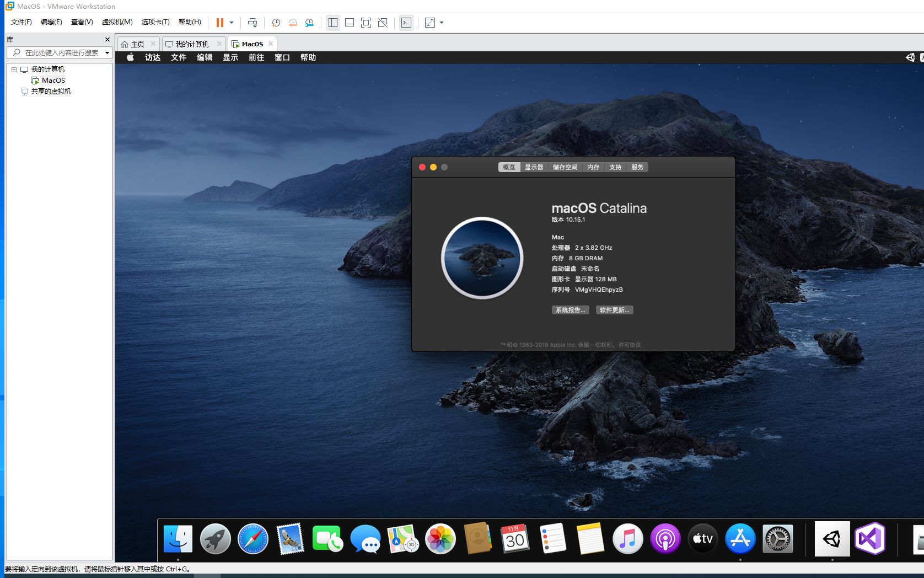This screenshot has height=578, width=924.
Task: Open the fullscreen options dropdown
Action: 441,23
